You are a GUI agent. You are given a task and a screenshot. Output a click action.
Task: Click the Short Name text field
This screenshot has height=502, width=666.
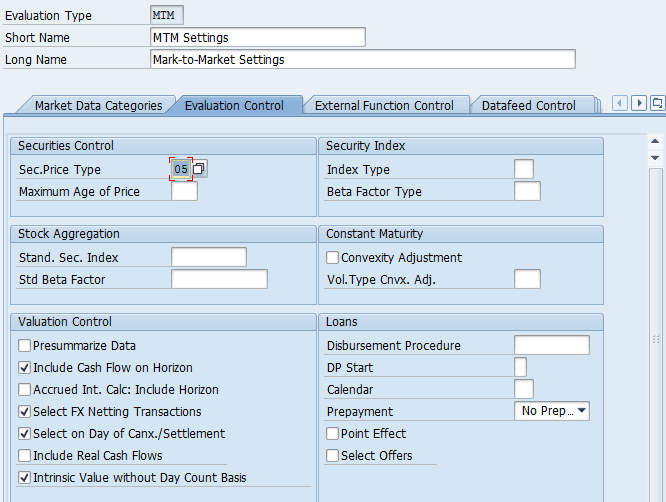pos(257,37)
